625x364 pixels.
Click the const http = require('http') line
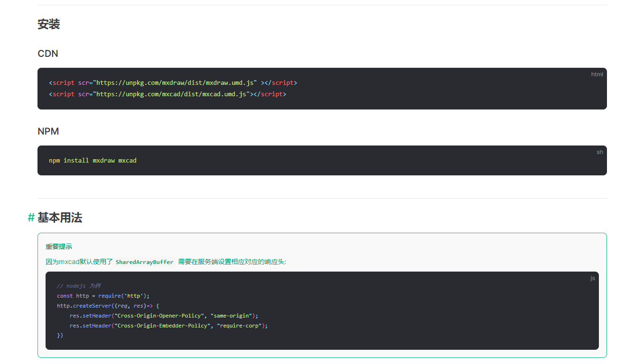(103, 296)
